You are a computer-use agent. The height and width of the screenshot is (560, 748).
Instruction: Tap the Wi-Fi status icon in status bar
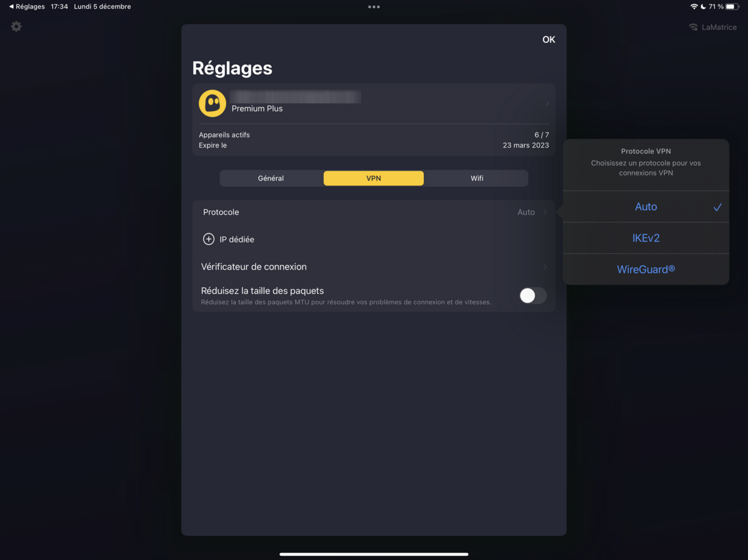[694, 7]
